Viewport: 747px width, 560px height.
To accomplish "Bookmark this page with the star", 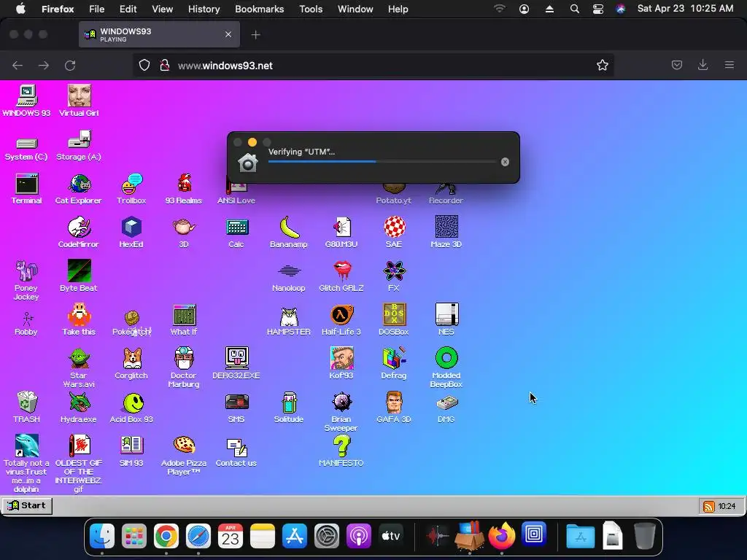I will [x=602, y=65].
